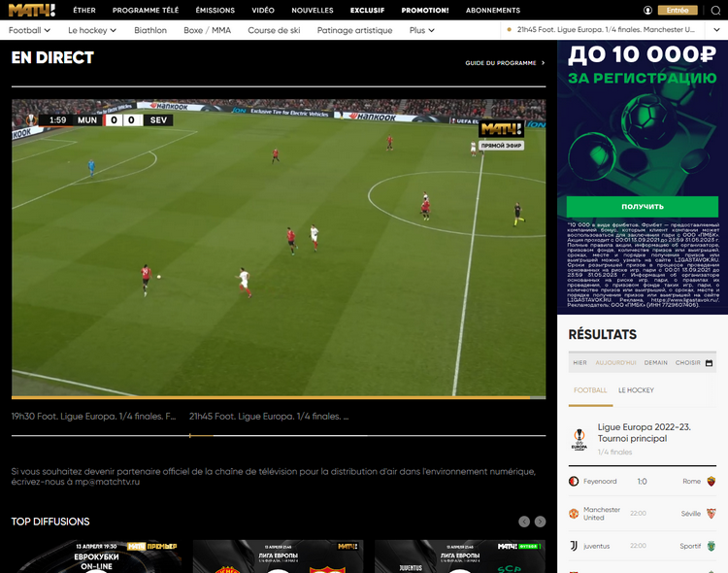
Task: Switch results to Hier
Action: (x=579, y=363)
